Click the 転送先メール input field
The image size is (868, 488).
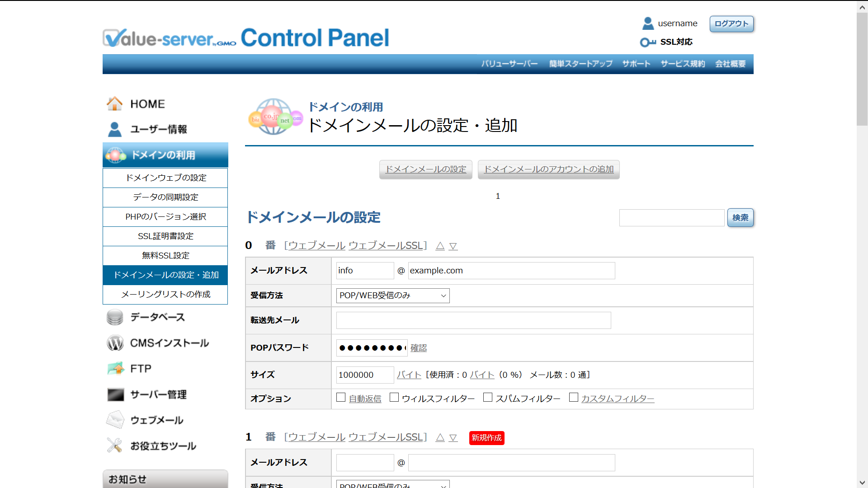(x=473, y=320)
